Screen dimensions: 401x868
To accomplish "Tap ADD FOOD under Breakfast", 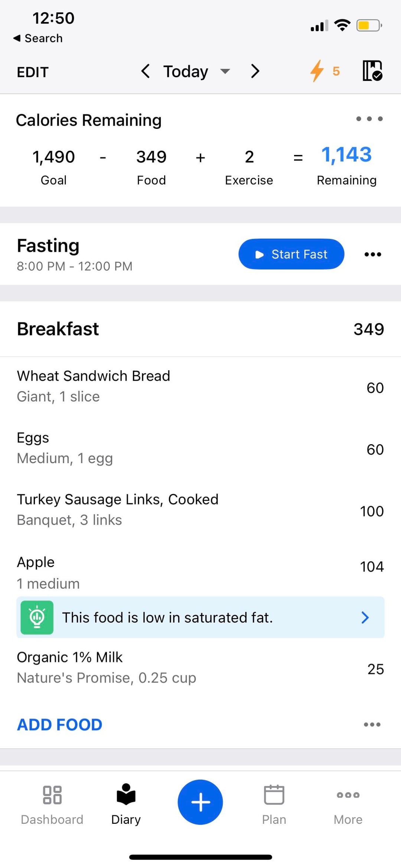I will (60, 725).
